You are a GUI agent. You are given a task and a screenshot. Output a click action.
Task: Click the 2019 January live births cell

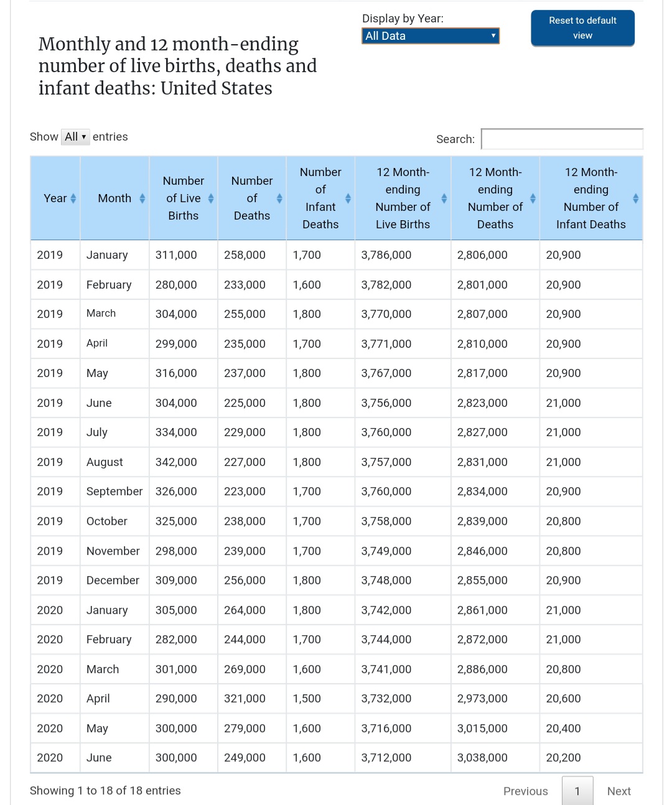coord(176,255)
